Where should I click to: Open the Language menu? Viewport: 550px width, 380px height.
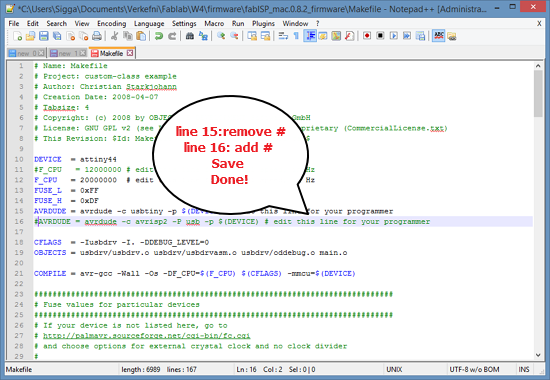149,24
